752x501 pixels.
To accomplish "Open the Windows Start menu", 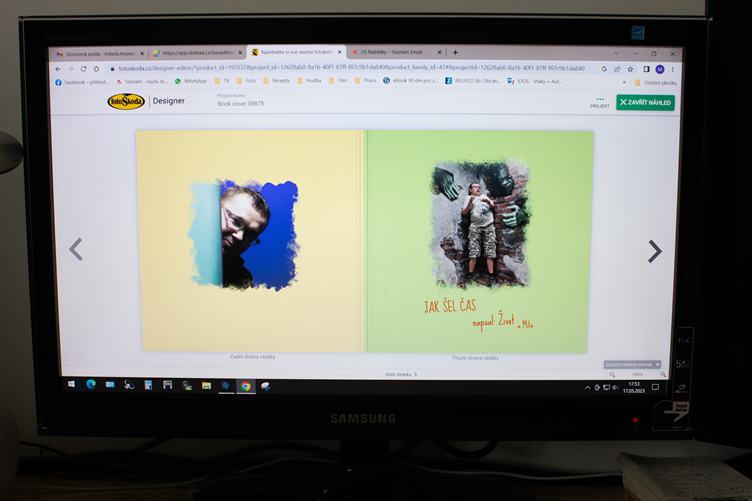I will click(71, 384).
